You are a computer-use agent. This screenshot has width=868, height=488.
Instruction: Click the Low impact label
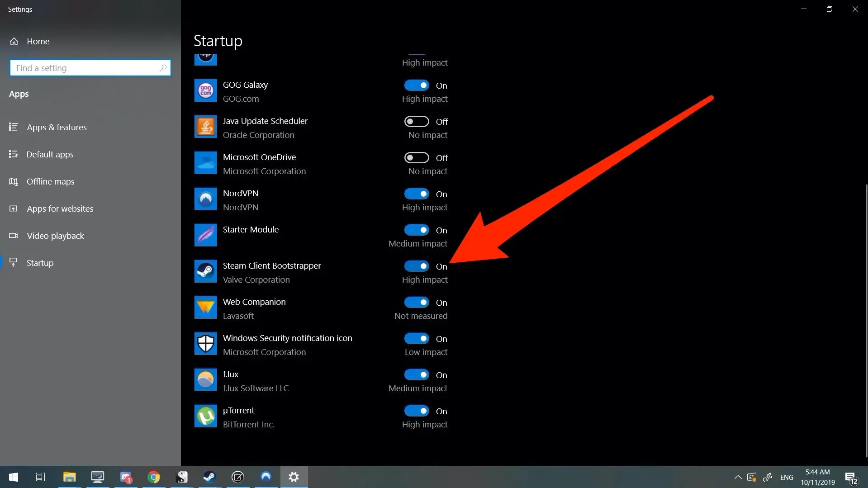426,352
